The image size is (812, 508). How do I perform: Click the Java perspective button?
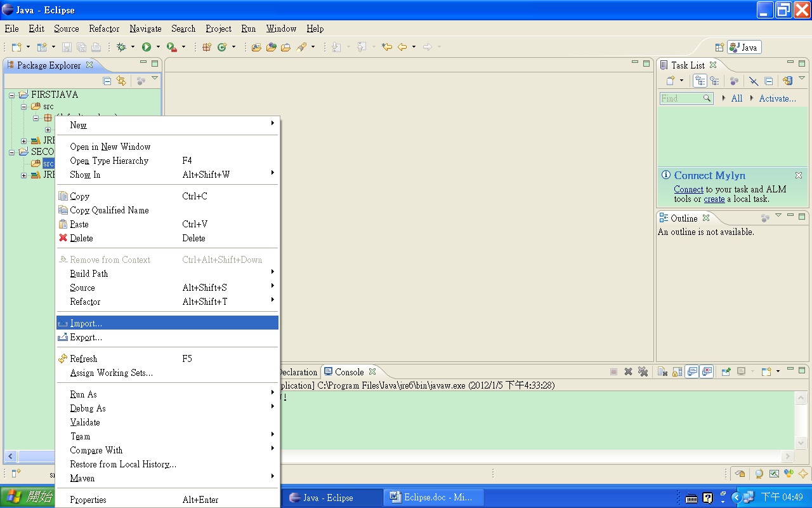pyautogui.click(x=744, y=48)
